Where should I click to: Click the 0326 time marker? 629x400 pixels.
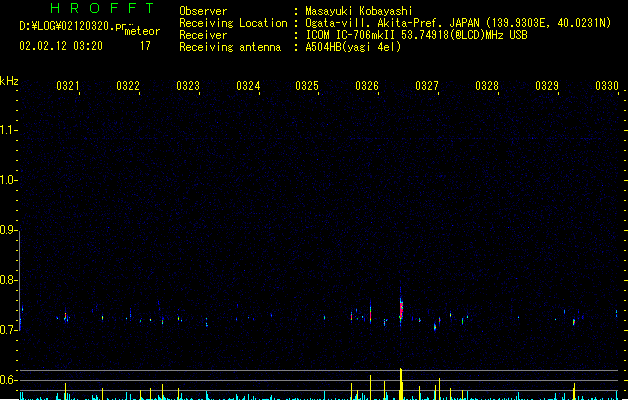[x=367, y=86]
